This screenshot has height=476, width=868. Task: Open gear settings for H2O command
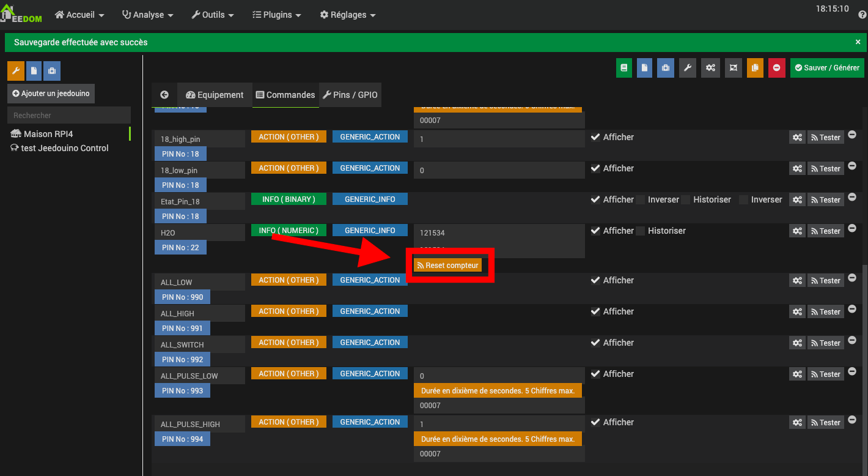[x=797, y=231]
